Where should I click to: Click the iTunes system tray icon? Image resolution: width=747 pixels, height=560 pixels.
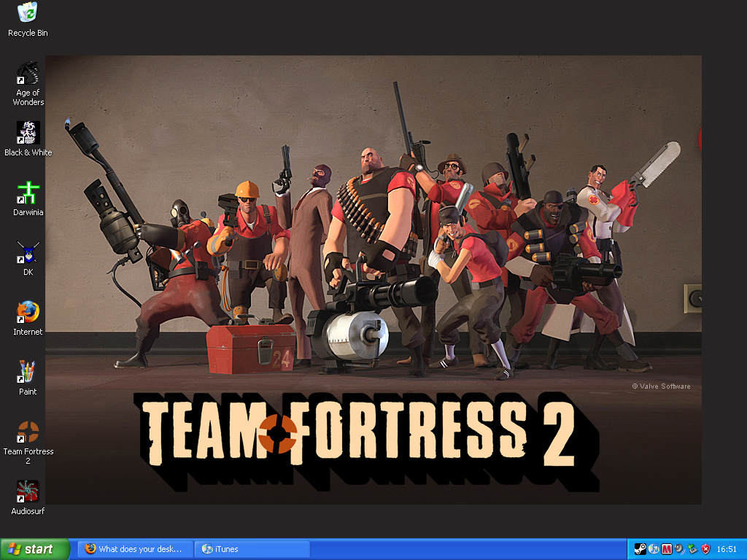coord(654,549)
